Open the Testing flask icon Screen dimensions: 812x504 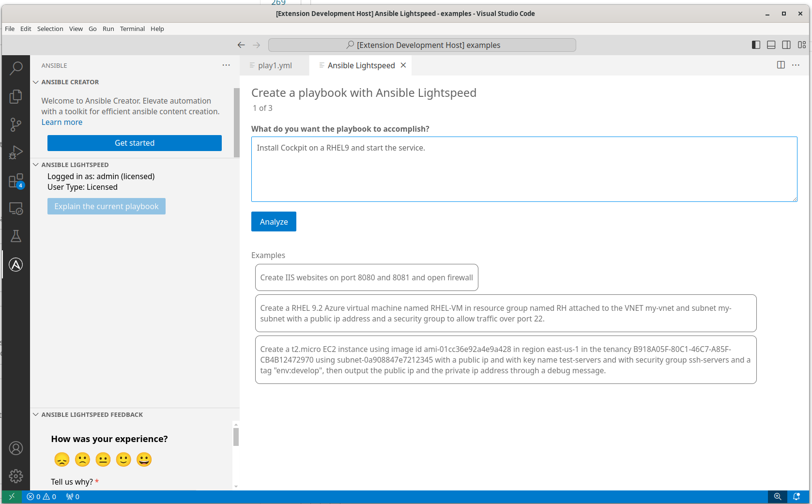coord(16,236)
